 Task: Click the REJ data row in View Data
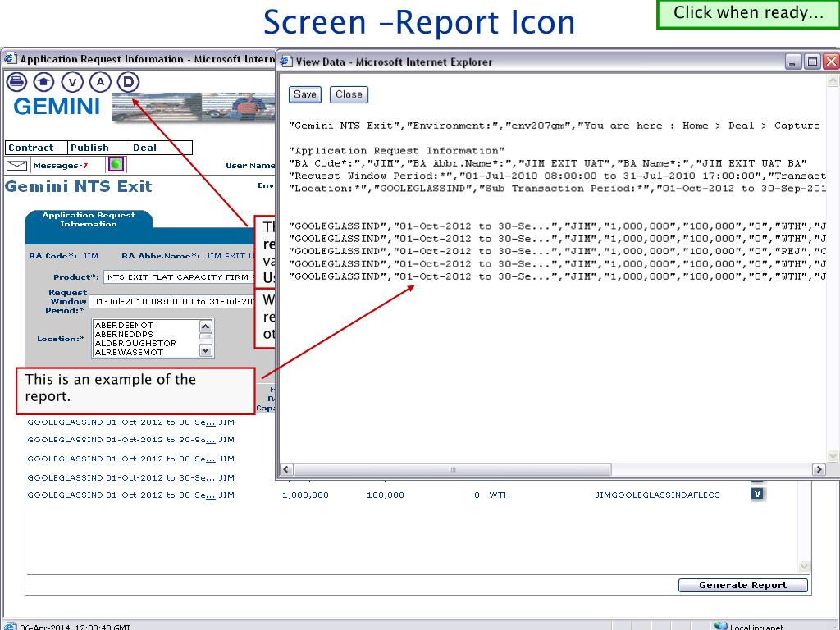(557, 251)
